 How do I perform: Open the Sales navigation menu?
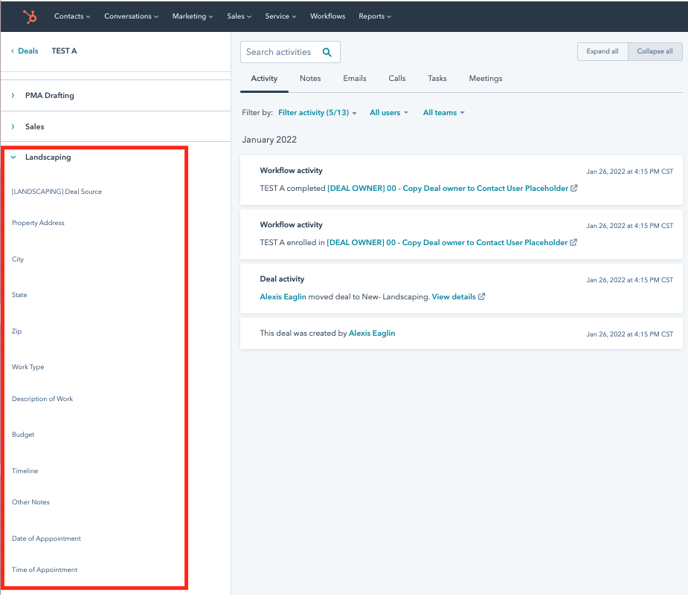(239, 16)
